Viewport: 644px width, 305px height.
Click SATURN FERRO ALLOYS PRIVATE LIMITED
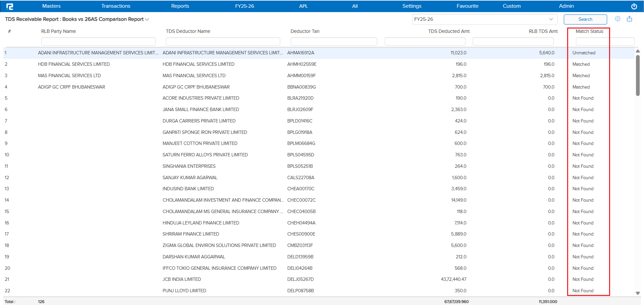[205, 155]
